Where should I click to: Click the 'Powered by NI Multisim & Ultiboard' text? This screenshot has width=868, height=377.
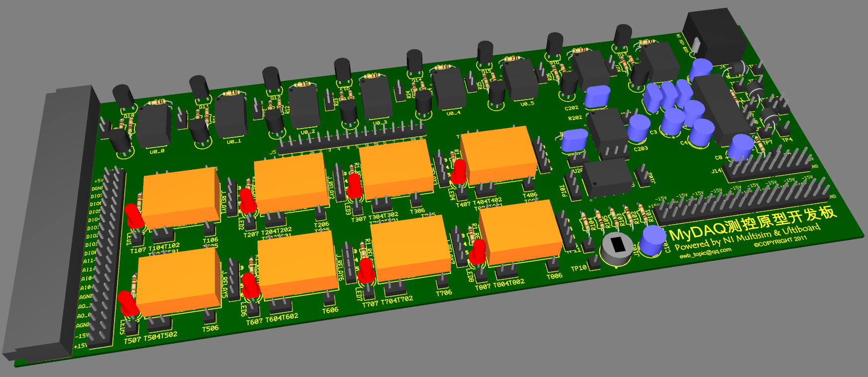(747, 237)
